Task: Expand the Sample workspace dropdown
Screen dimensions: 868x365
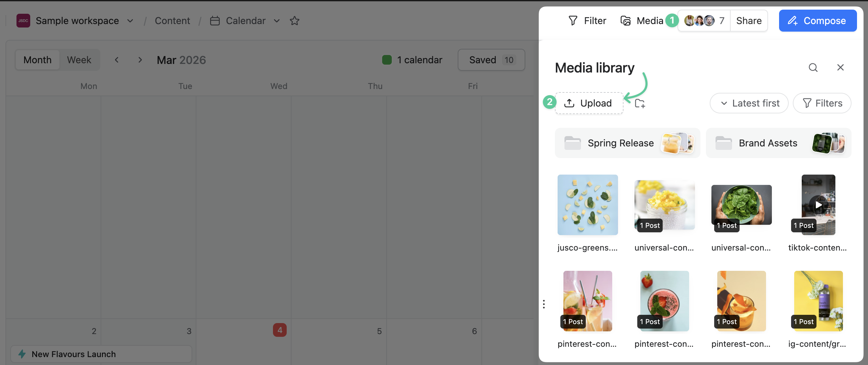Action: (x=130, y=21)
